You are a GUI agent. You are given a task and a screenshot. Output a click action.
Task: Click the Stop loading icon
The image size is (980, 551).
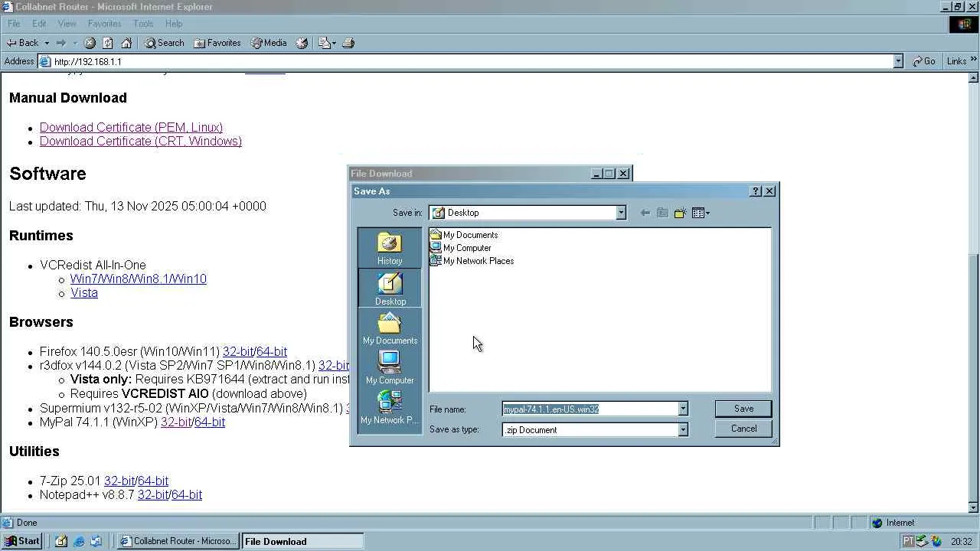90,43
